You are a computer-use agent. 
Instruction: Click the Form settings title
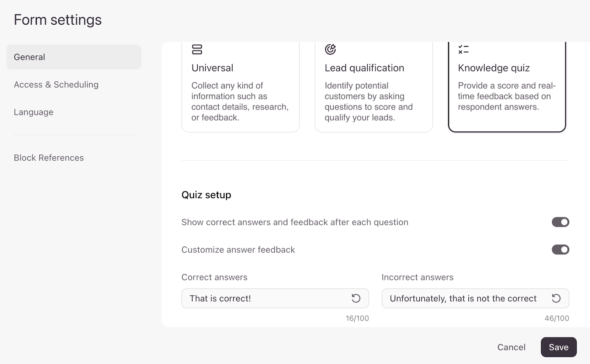click(58, 20)
